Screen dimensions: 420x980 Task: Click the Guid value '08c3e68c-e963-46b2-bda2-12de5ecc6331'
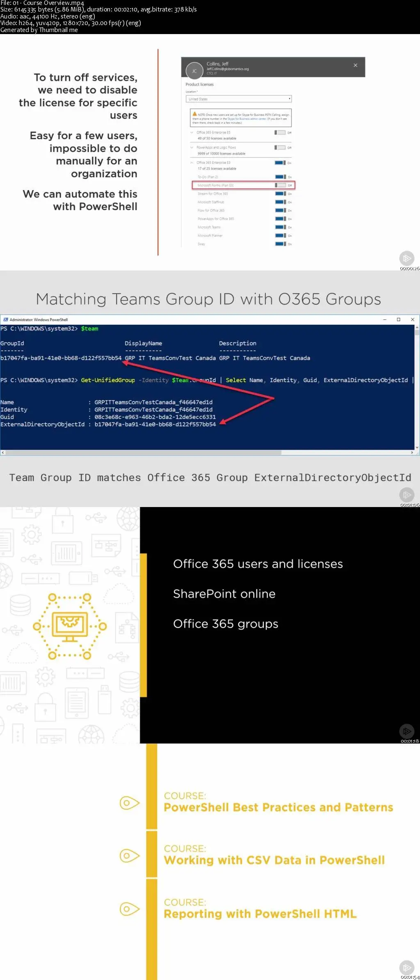click(x=155, y=417)
